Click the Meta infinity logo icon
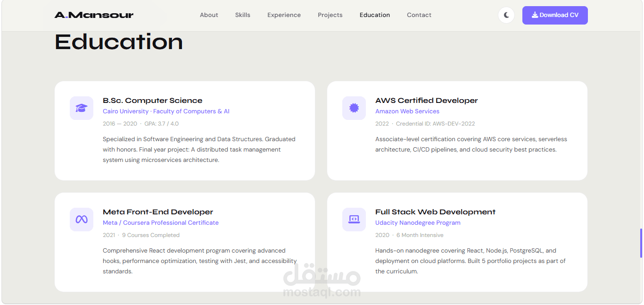The image size is (644, 305). click(x=82, y=220)
